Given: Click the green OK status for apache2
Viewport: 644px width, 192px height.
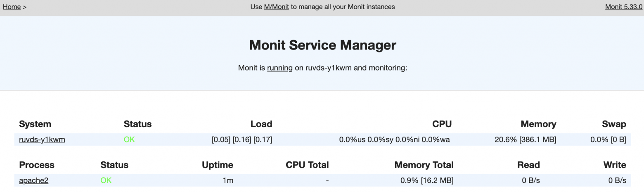Looking at the screenshot, I should point(106,180).
